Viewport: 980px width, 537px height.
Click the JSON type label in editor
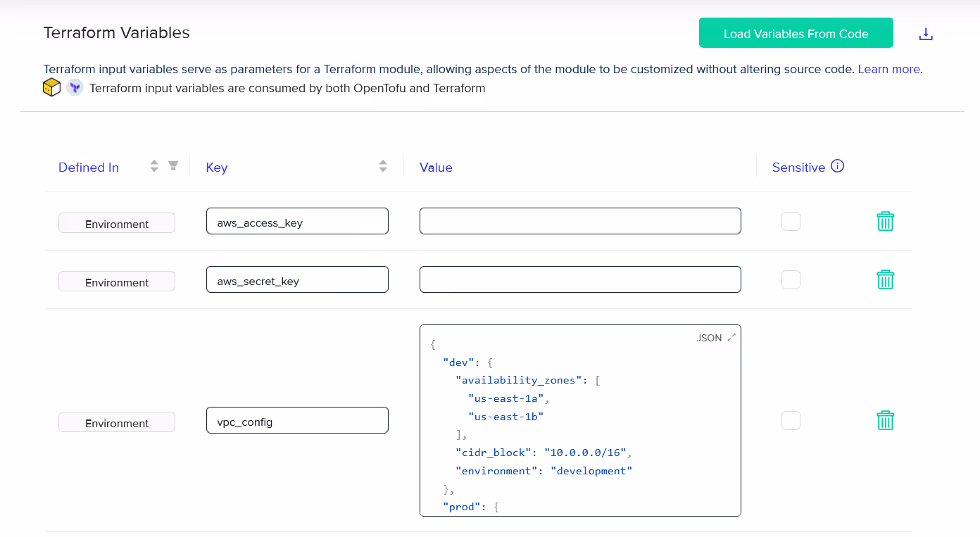point(709,338)
